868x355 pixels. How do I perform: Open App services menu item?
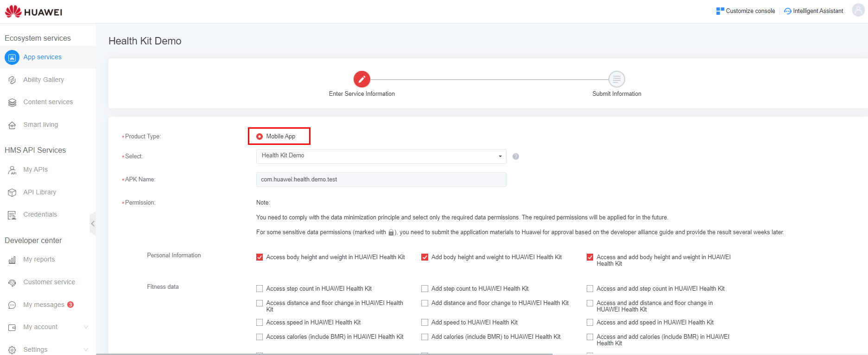(48, 57)
